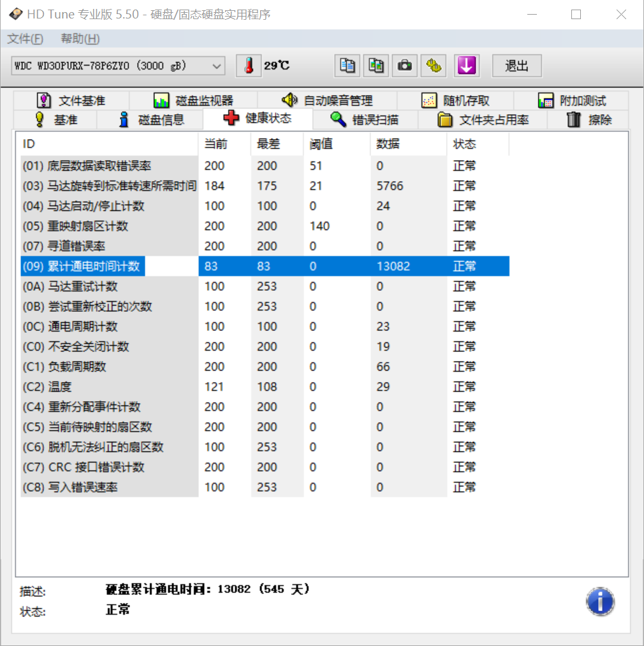Select the 健康状态 tab
Screen dimensions: 644x646
pyautogui.click(x=258, y=119)
